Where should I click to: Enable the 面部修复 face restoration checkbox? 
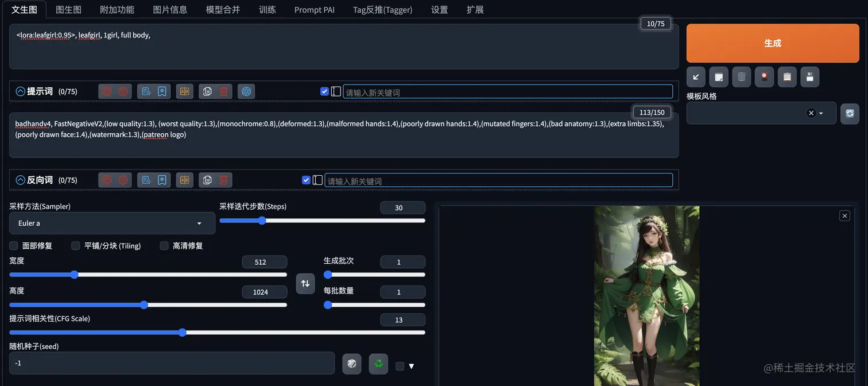pos(13,245)
